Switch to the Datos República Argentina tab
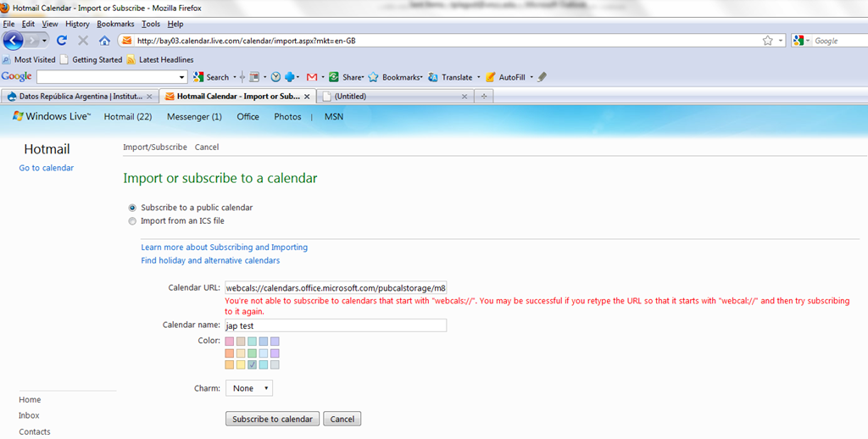 point(79,97)
